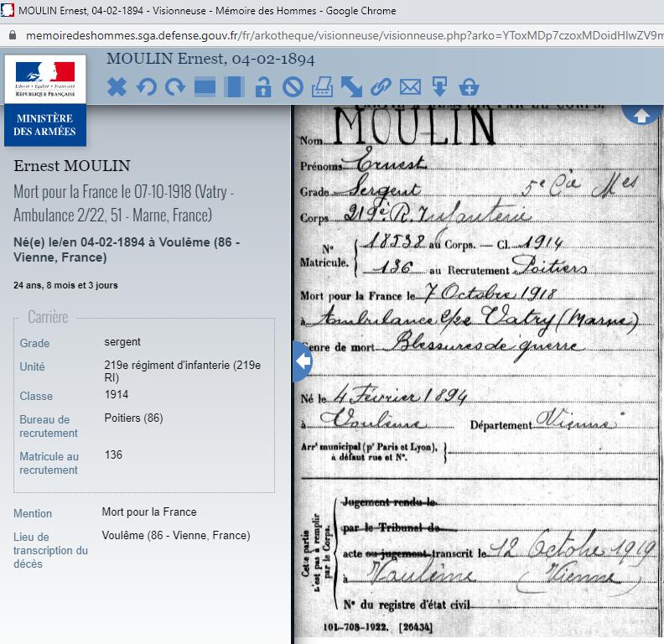Click the name 'Ernest MOULIN' in panel
The height and width of the screenshot is (644, 664).
72,166
